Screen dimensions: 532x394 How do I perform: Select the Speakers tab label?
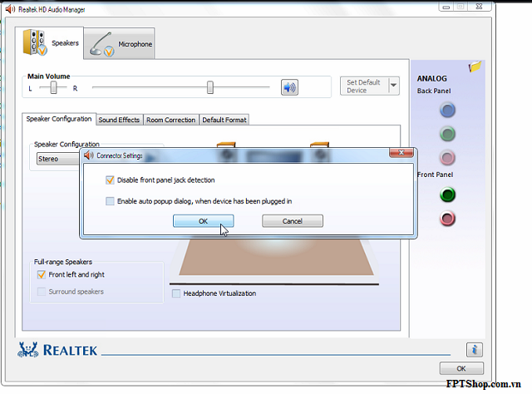click(x=65, y=43)
